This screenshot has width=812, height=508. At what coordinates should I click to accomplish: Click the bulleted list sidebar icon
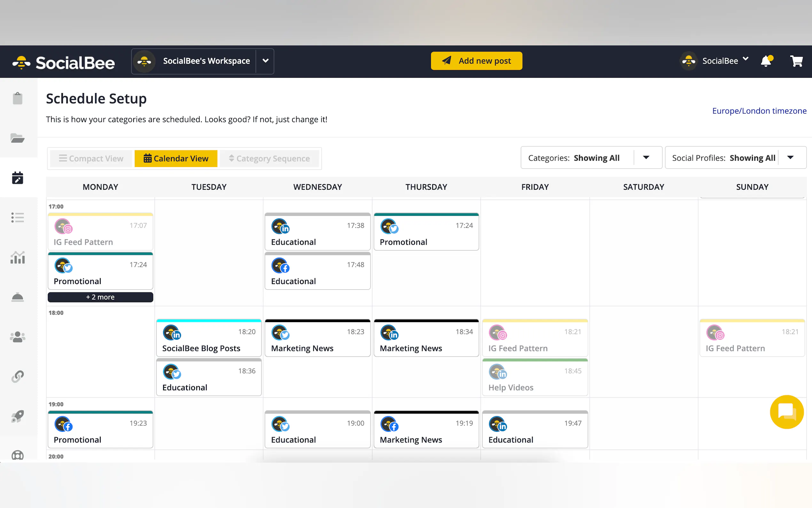coord(18,218)
